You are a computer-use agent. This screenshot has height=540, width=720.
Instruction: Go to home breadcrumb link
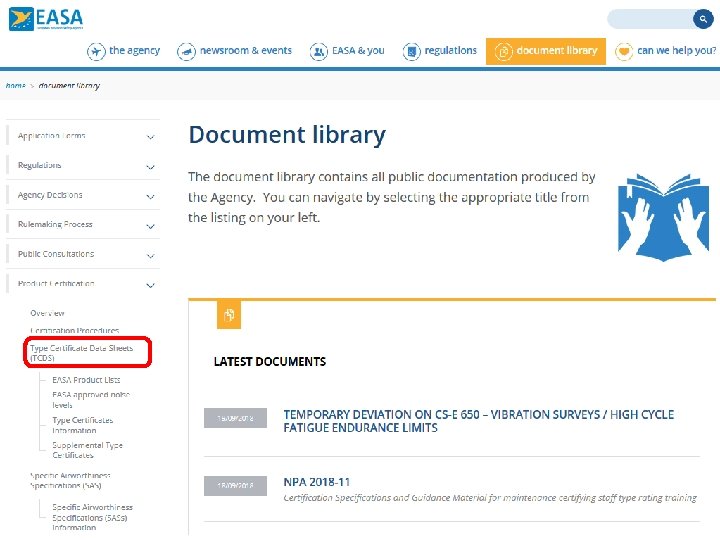[x=15, y=85]
